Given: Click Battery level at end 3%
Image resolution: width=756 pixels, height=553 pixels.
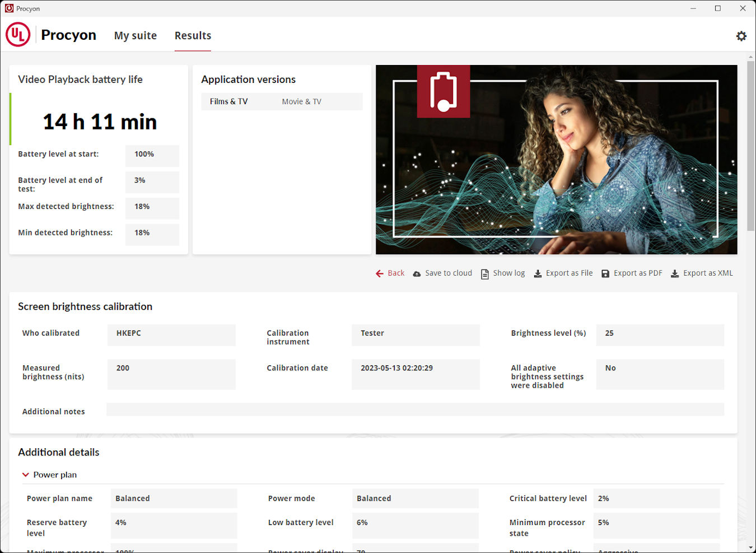Looking at the screenshot, I should click(152, 182).
